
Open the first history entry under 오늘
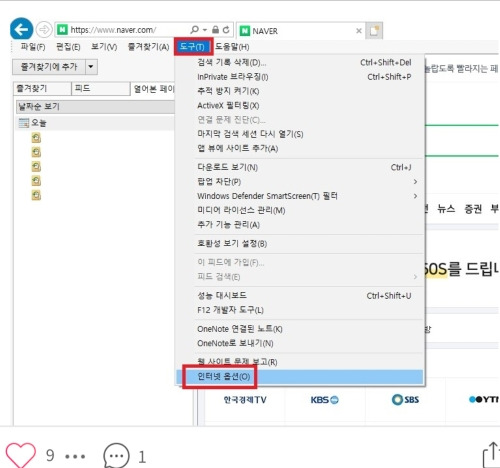(36, 137)
